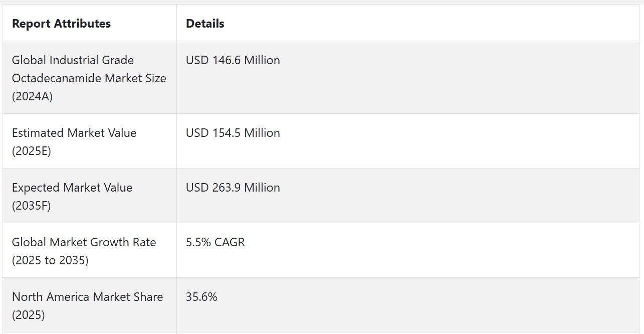Select the North America Market Share cell
This screenshot has height=334, width=644.
[x=90, y=305]
